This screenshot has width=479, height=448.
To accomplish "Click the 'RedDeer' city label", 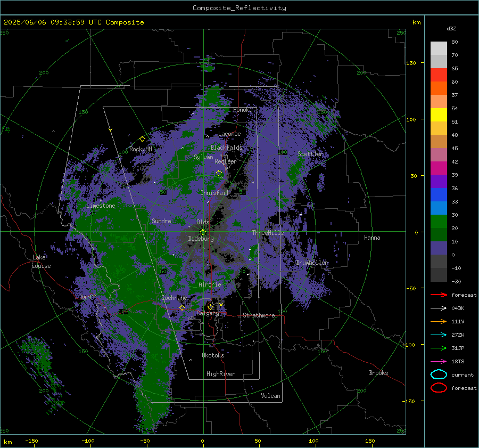I will tap(226, 161).
